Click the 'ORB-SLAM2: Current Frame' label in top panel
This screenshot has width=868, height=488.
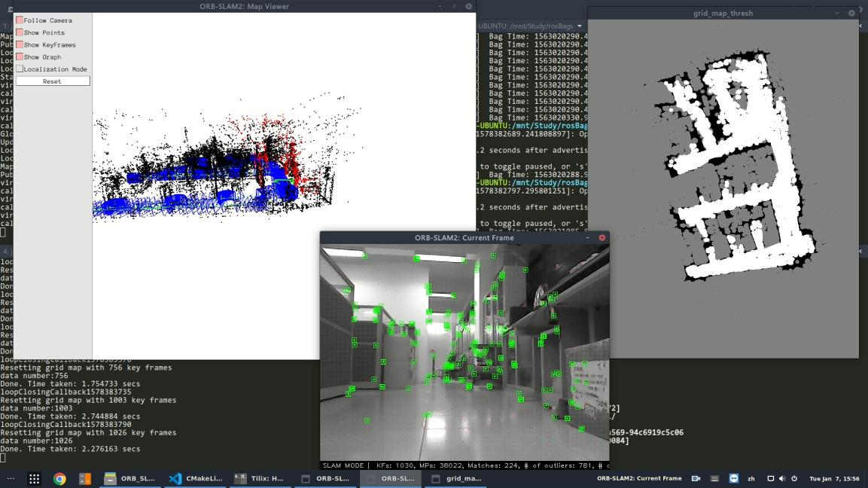[639, 478]
